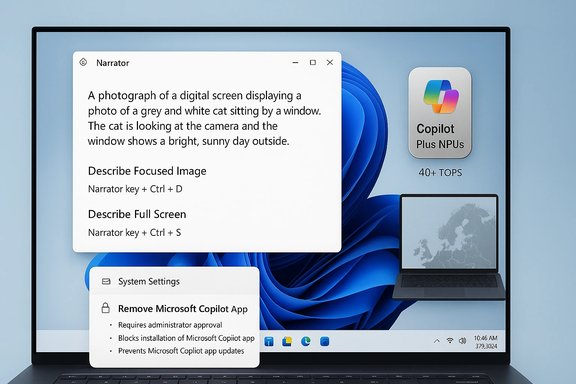Select the 'Describe Focused Image' heading
Viewport: 576px width, 384px height.
tap(147, 171)
